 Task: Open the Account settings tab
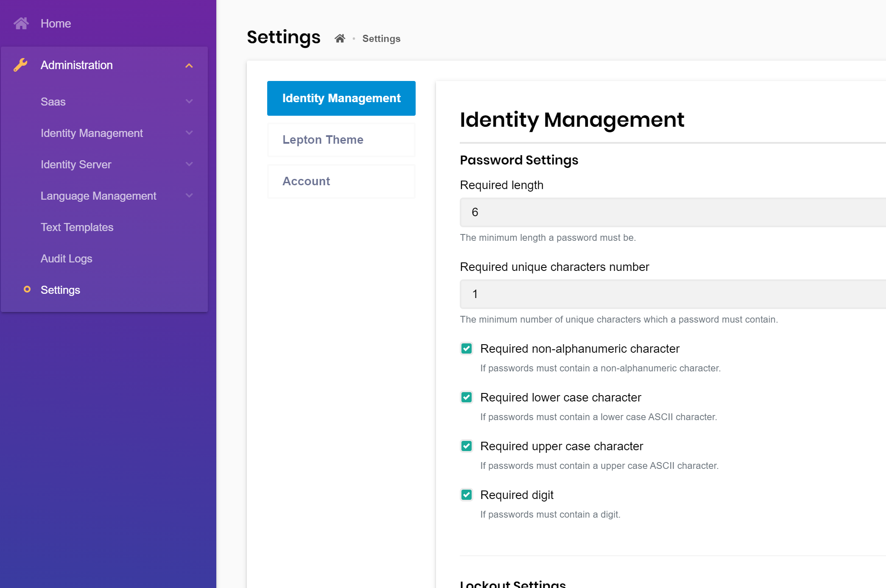[x=341, y=181]
